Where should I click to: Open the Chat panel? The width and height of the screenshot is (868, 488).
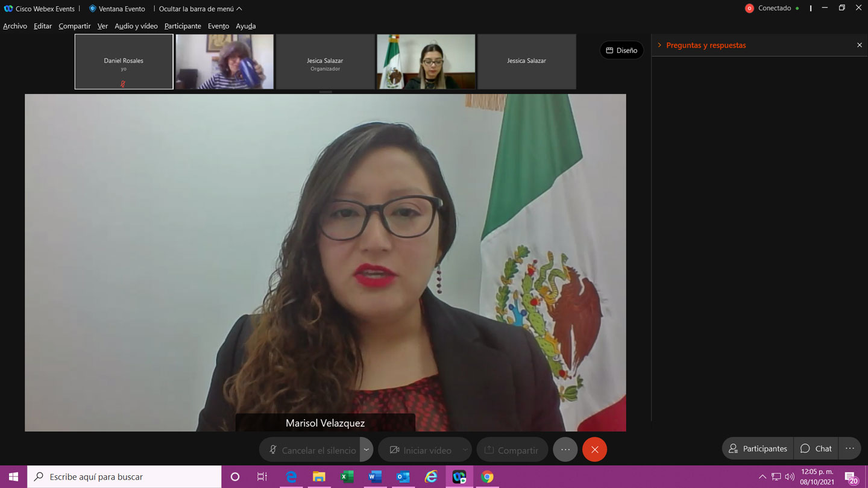point(816,448)
